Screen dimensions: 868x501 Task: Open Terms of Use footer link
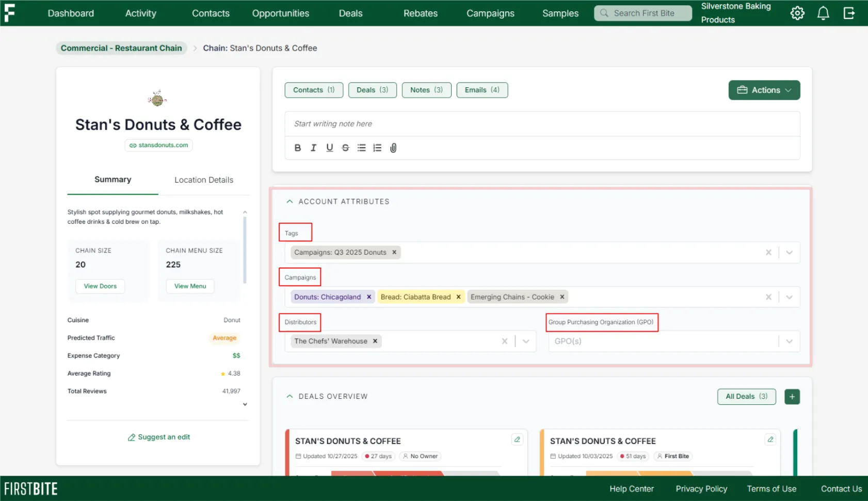click(771, 489)
